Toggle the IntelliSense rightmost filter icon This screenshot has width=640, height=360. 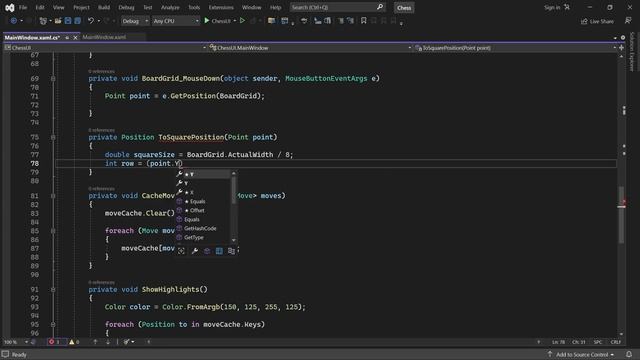(231, 251)
